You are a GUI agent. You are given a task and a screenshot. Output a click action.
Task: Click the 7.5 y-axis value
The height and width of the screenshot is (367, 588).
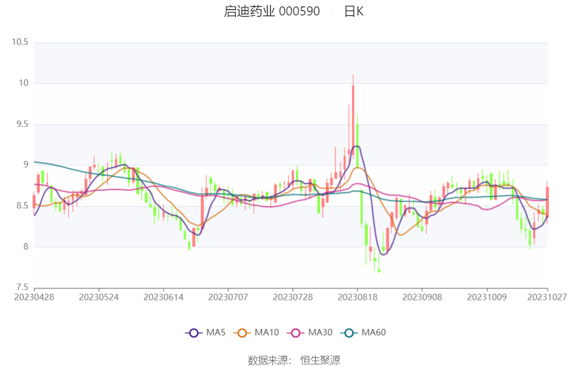point(22,288)
